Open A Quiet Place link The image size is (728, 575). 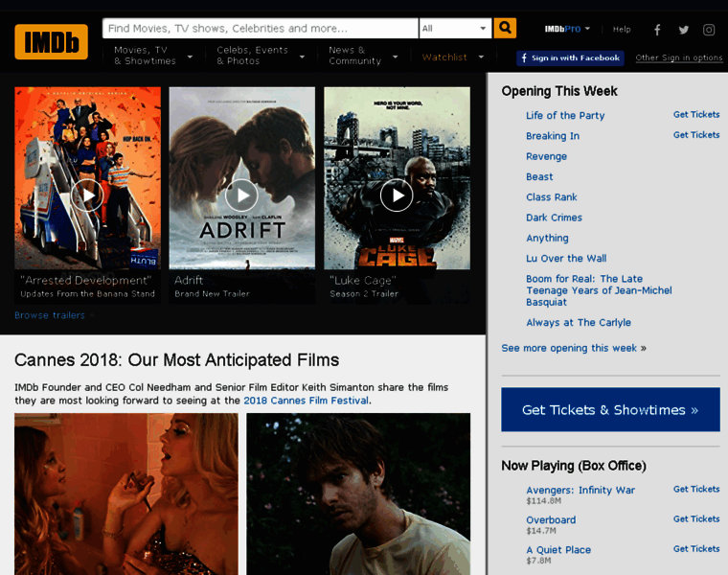point(558,549)
